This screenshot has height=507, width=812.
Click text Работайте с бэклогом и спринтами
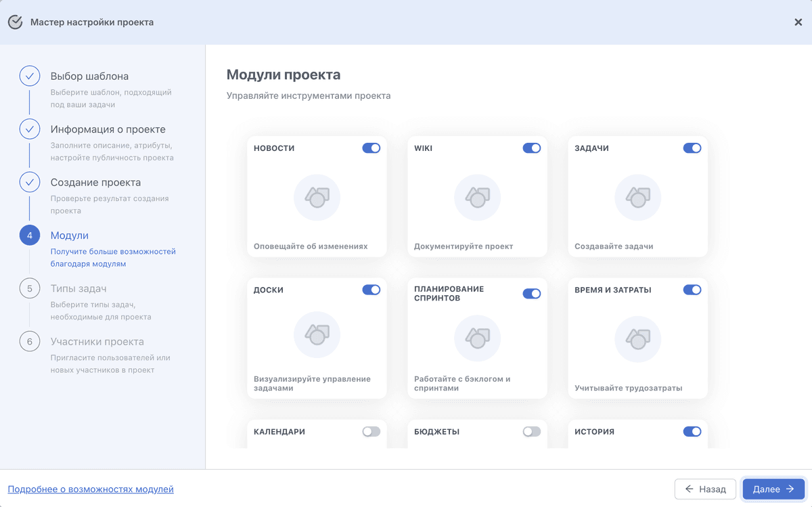point(462,384)
